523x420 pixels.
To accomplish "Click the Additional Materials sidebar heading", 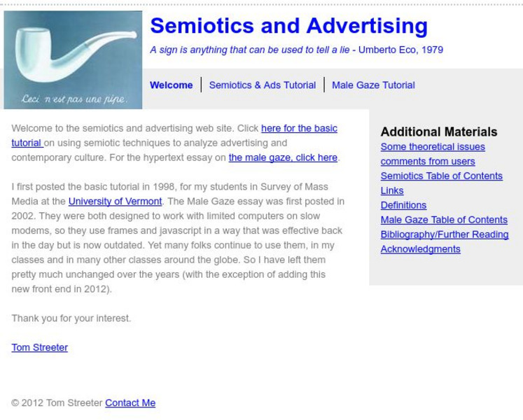I will [439, 132].
